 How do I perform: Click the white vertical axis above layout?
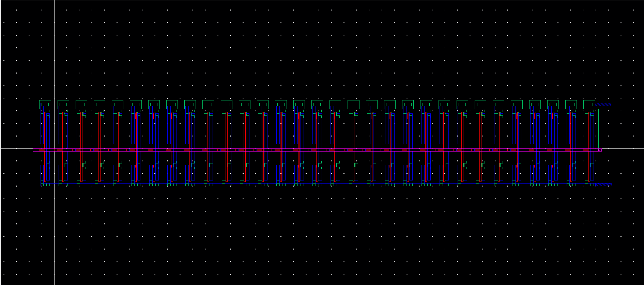pos(55,51)
